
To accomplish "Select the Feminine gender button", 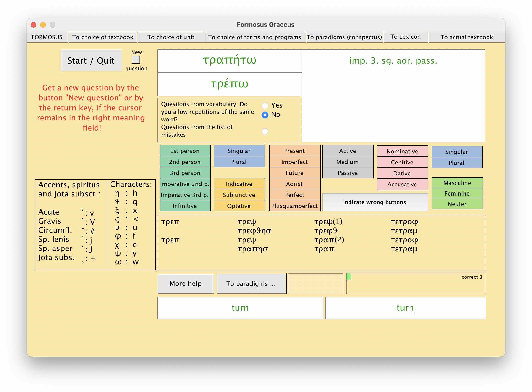I will (x=457, y=193).
